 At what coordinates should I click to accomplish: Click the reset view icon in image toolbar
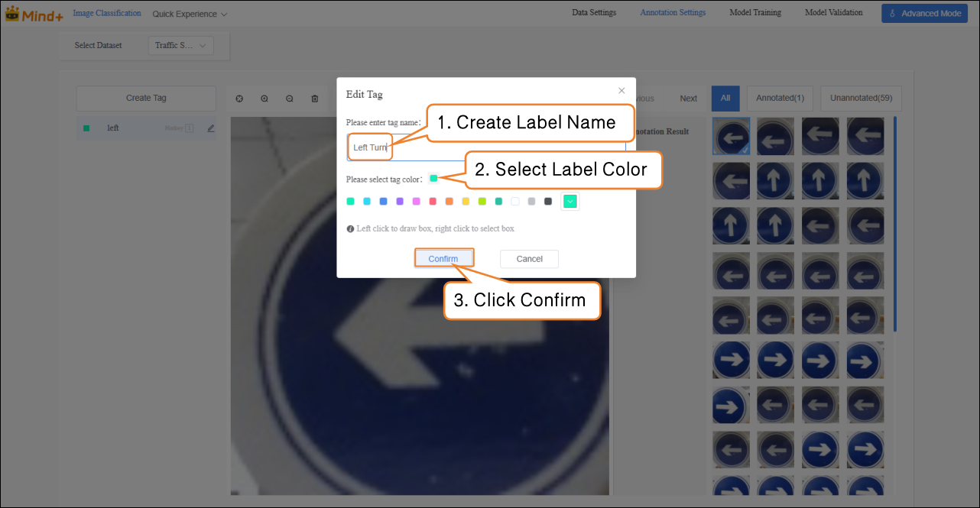coord(239,99)
